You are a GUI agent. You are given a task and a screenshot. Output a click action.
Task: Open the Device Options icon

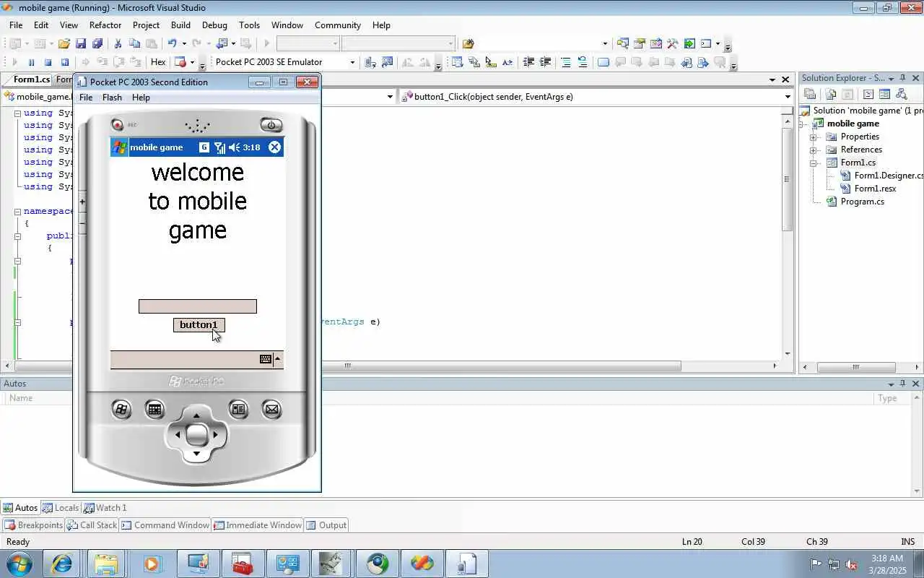coord(387,63)
